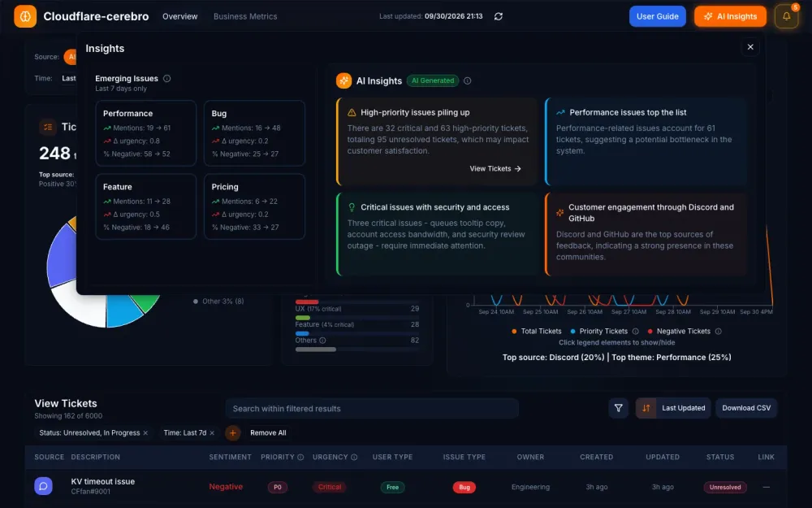Click the blue slice of the pie chart

coord(123,310)
